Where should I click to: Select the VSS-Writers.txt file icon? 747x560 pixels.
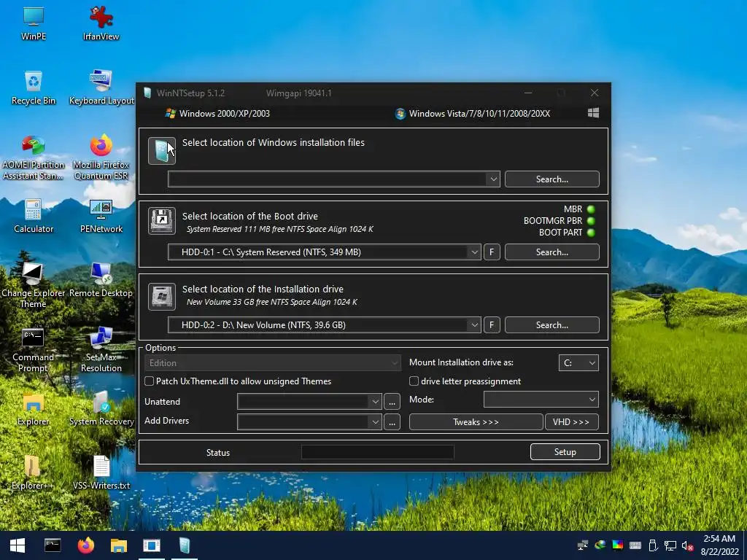coord(101,472)
